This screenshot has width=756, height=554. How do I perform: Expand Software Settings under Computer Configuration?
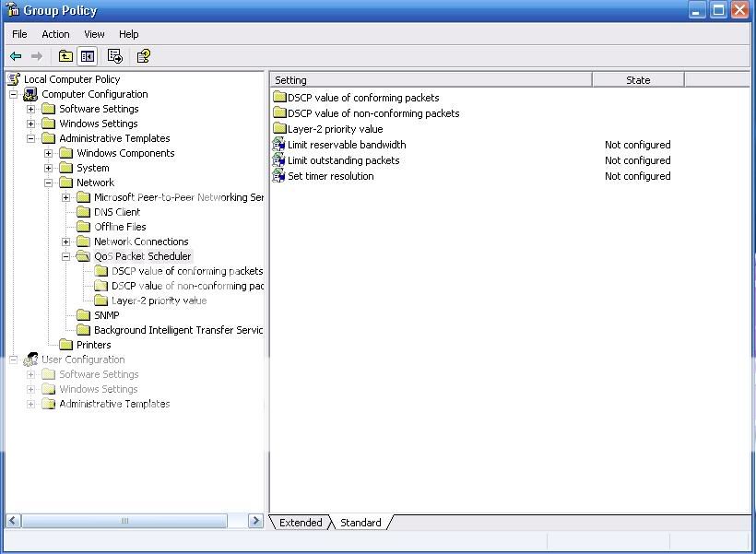tap(30, 109)
